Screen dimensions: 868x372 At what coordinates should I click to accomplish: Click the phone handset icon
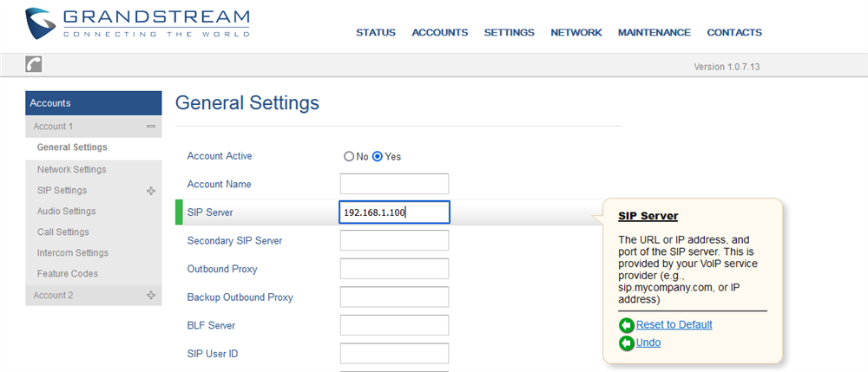(34, 65)
